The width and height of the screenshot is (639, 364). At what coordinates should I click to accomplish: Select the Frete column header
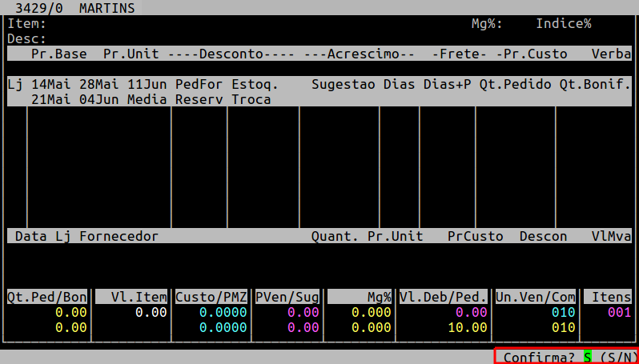pyautogui.click(x=459, y=54)
